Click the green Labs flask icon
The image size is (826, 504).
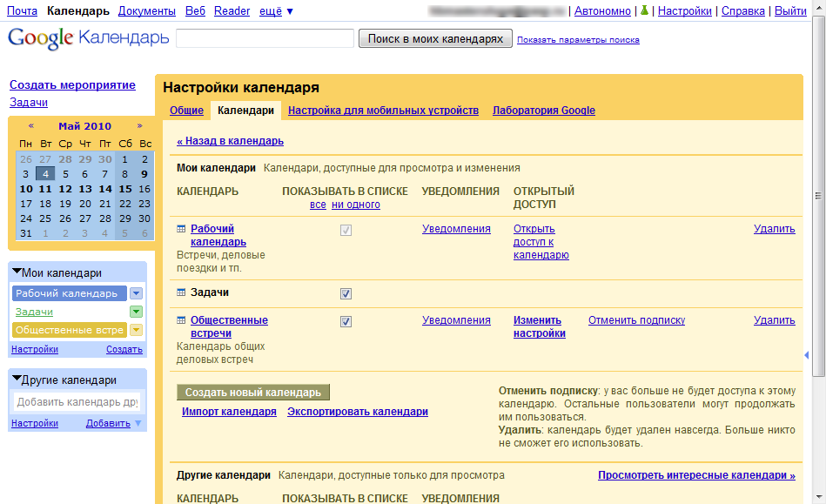(x=644, y=11)
